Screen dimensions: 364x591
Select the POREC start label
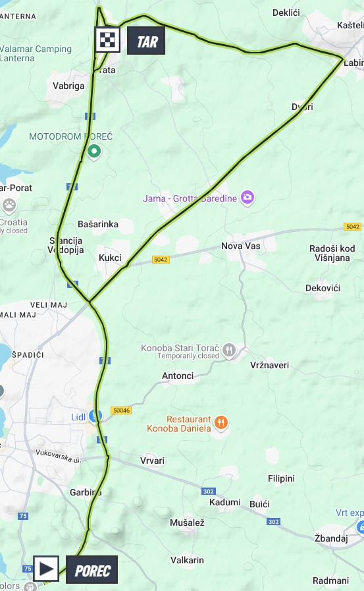pyautogui.click(x=92, y=569)
